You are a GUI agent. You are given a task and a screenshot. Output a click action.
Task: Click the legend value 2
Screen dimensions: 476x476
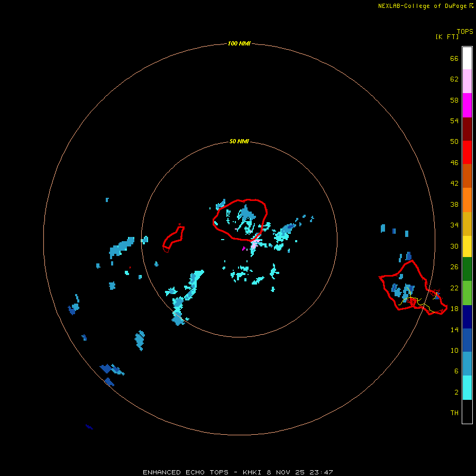pos(456,392)
